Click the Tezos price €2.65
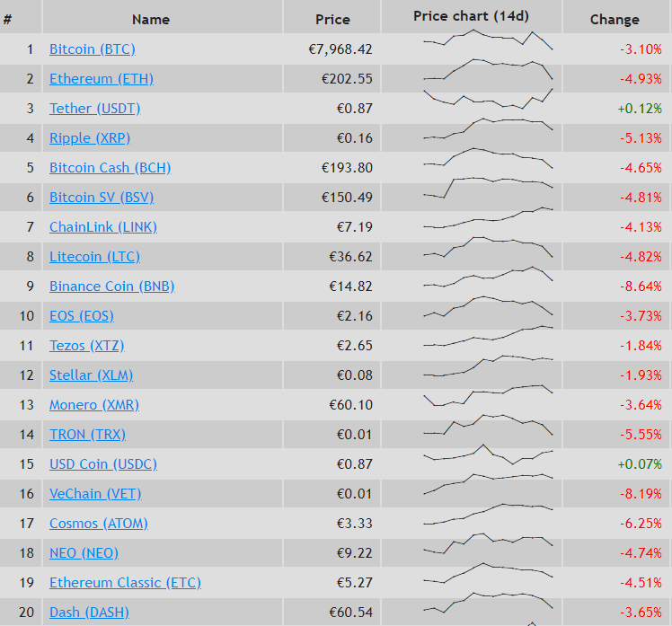 click(x=355, y=346)
